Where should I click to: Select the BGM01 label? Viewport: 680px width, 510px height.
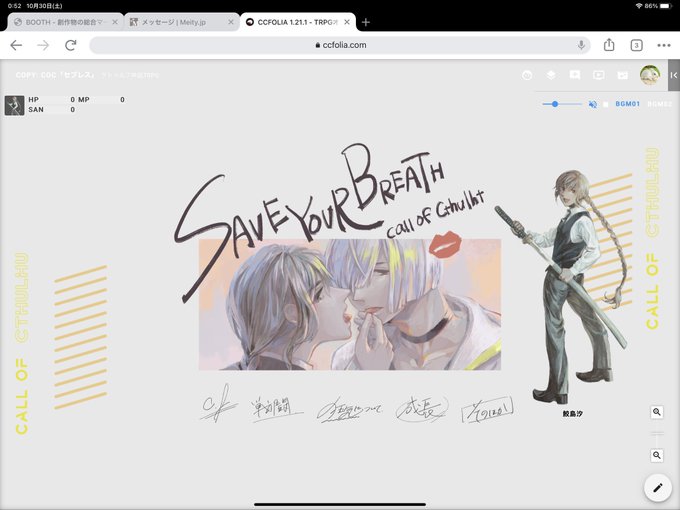(x=628, y=104)
